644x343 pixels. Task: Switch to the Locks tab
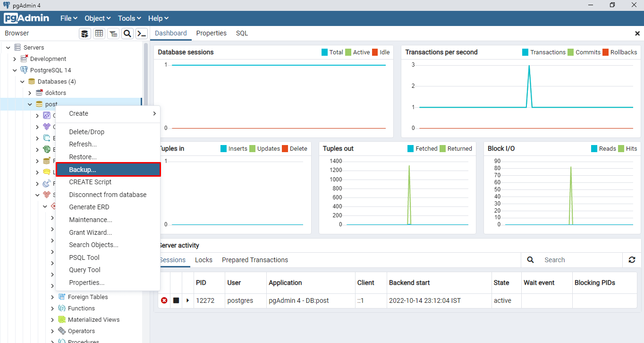[x=203, y=260]
